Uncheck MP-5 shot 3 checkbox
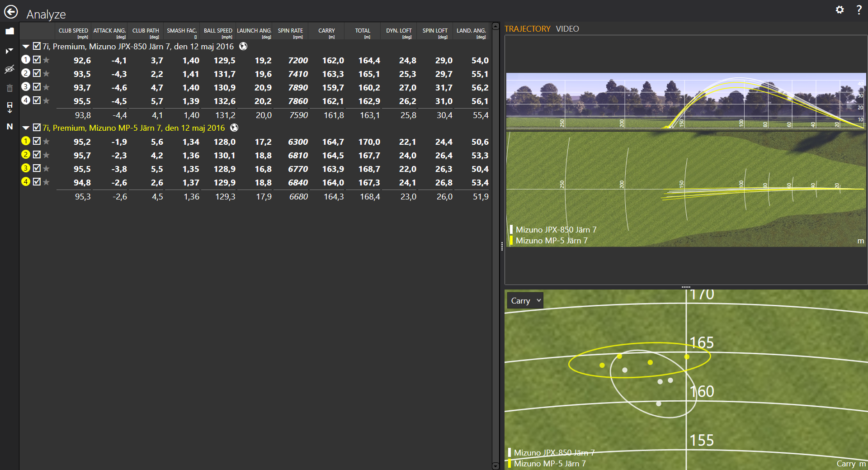Screen dimensions: 868x470 [x=37, y=168]
